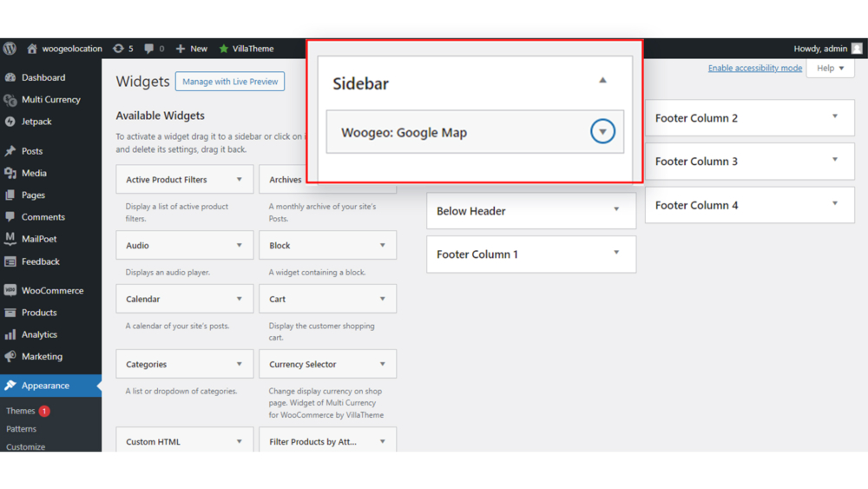This screenshot has width=868, height=489.
Task: Click Howdy, admin account link
Action: [820, 49]
